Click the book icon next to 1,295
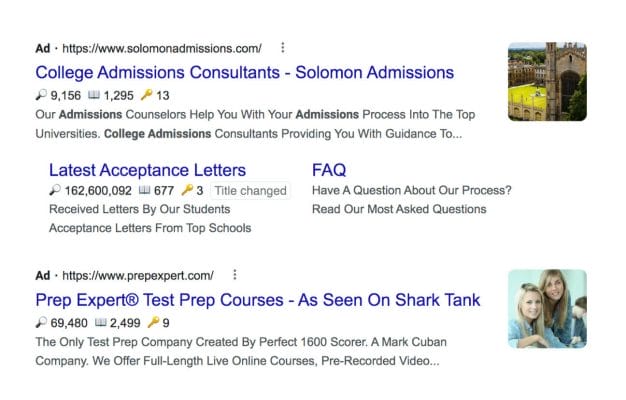626x400 pixels. coord(94,95)
